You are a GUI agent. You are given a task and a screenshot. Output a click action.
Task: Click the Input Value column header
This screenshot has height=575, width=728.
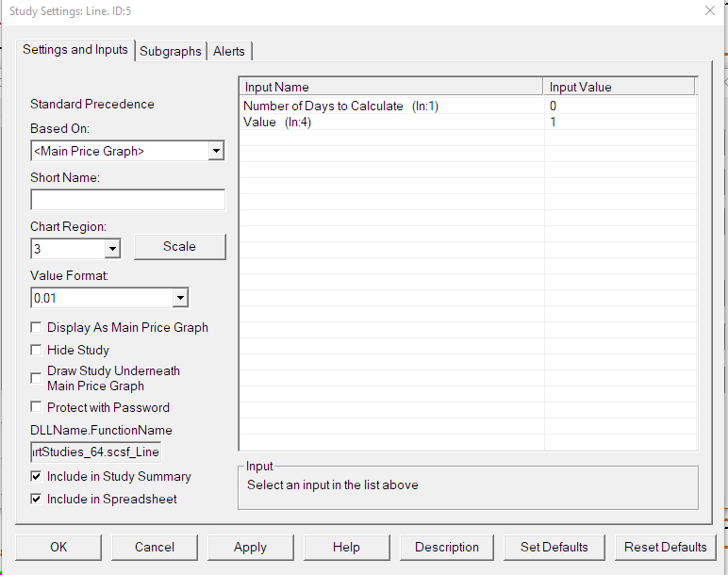coord(619,87)
